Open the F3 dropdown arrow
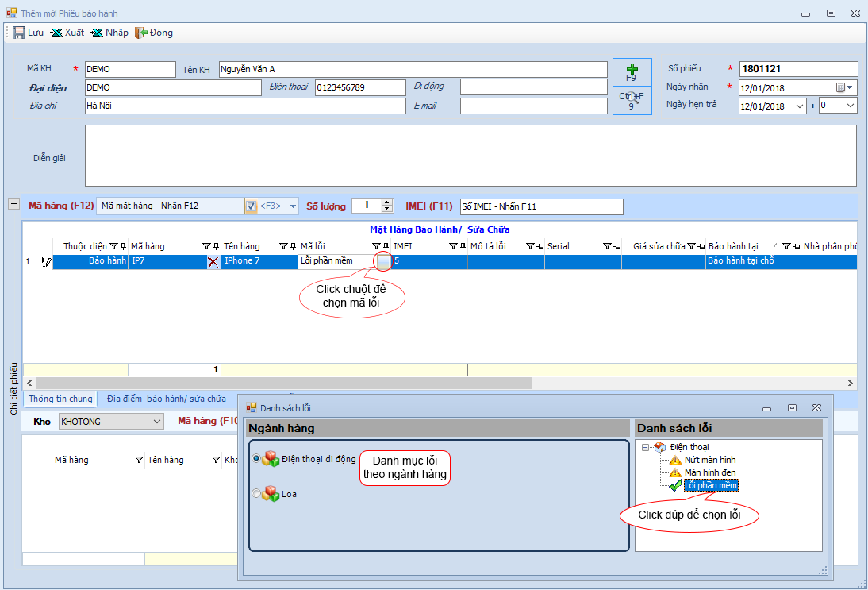This screenshot has height=590, width=868. tap(294, 206)
